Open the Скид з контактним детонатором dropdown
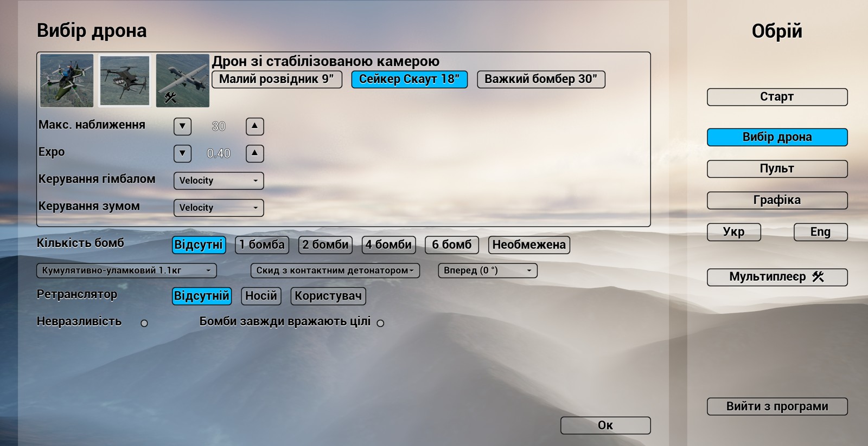The height and width of the screenshot is (446, 868). pos(335,270)
